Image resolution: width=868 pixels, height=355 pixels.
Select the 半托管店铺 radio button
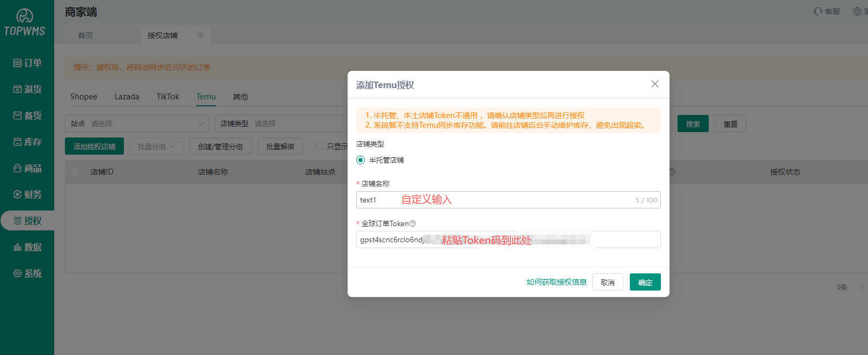point(361,160)
